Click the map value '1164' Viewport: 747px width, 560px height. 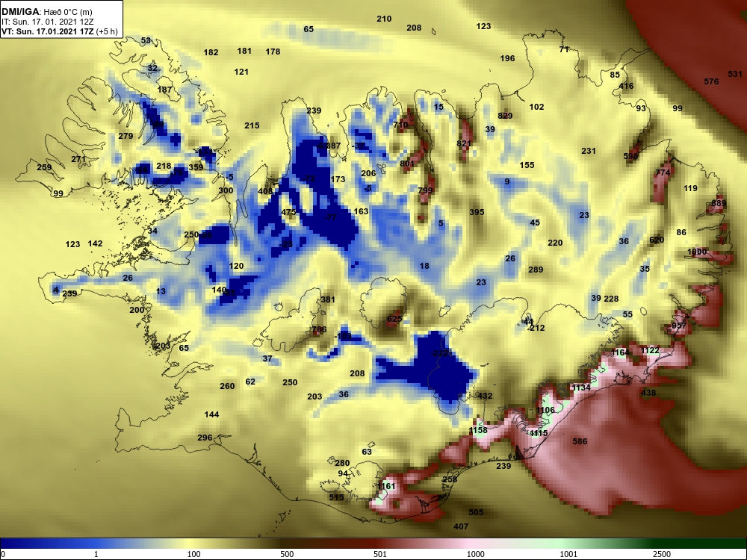pos(620,353)
